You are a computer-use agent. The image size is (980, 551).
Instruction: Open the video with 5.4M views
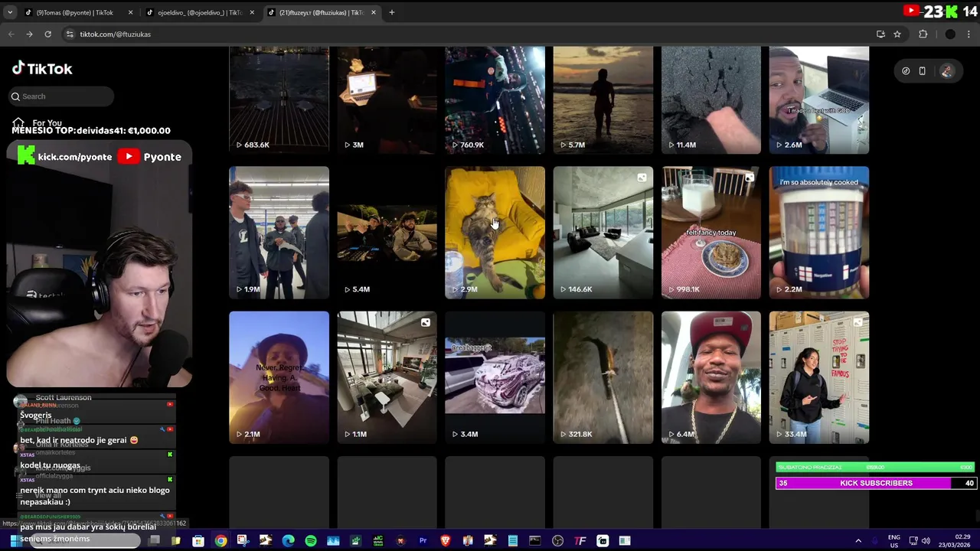(x=387, y=232)
